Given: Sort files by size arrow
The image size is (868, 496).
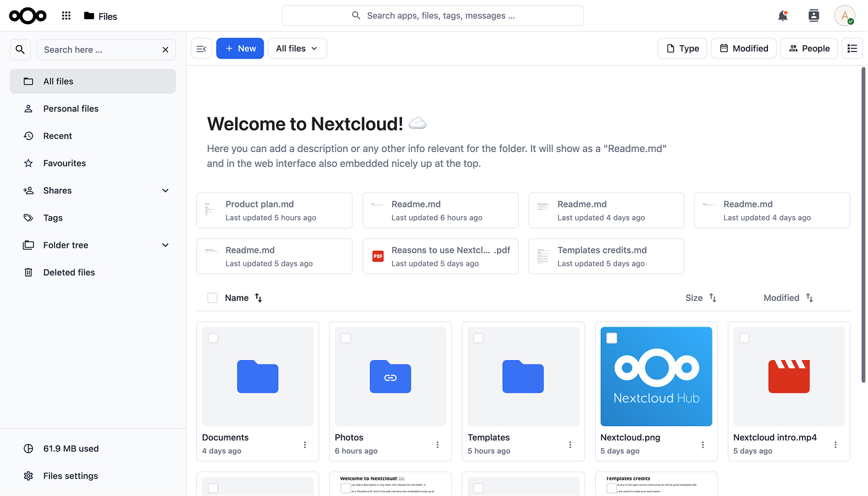Looking at the screenshot, I should pyautogui.click(x=712, y=298).
